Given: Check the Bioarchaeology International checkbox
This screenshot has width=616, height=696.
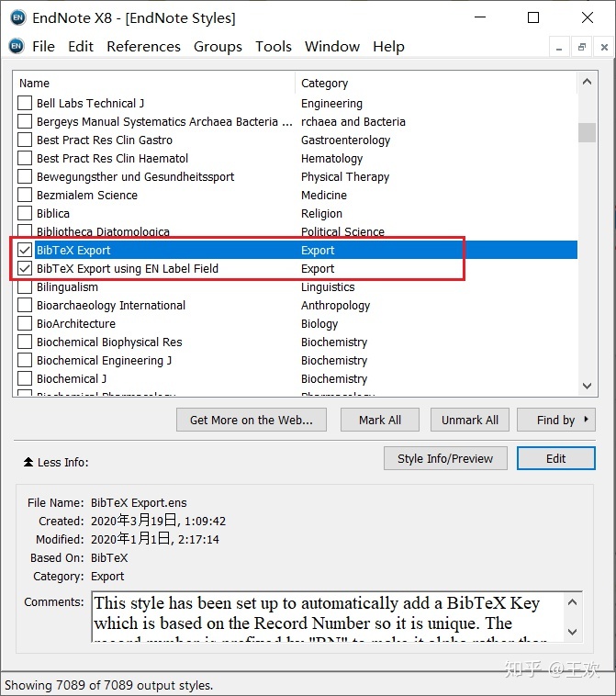Looking at the screenshot, I should [x=25, y=306].
